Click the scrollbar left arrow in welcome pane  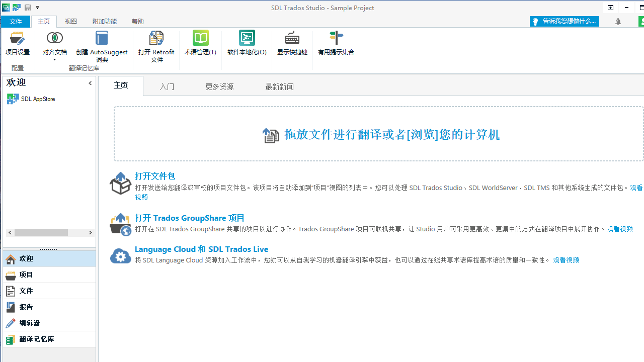point(10,232)
